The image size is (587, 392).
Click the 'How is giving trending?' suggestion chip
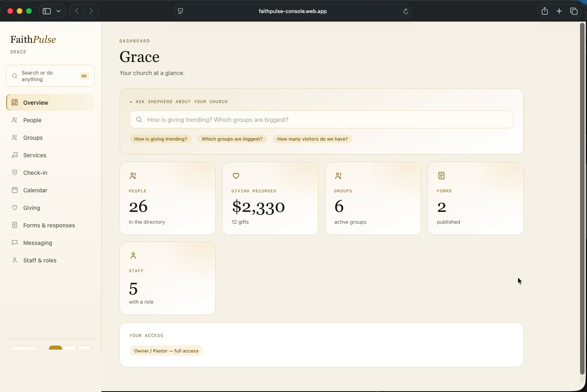tap(161, 139)
